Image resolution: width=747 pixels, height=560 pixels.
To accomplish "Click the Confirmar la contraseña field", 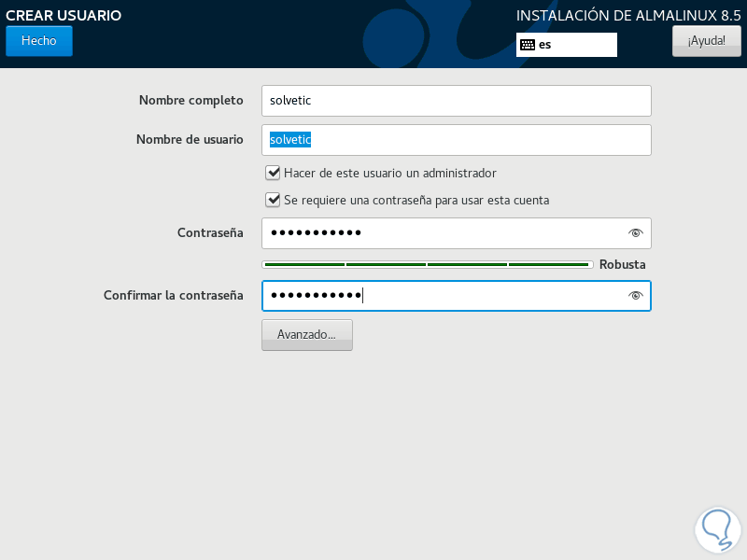I will coord(457,296).
